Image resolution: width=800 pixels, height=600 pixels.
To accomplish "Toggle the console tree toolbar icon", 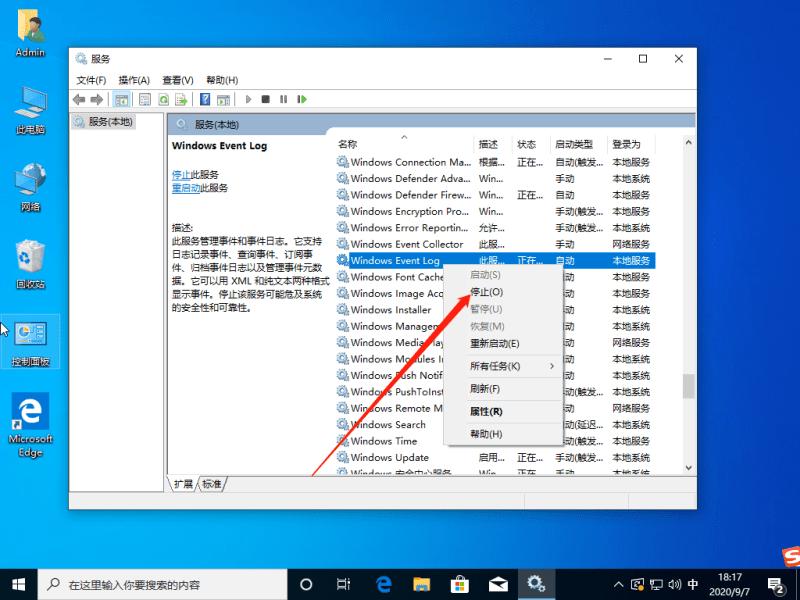I will [x=121, y=99].
